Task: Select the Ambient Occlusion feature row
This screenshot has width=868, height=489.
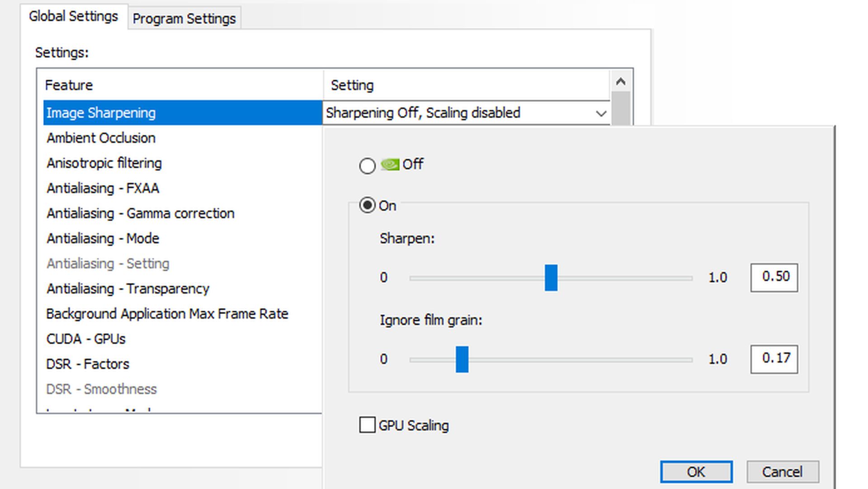Action: (101, 138)
